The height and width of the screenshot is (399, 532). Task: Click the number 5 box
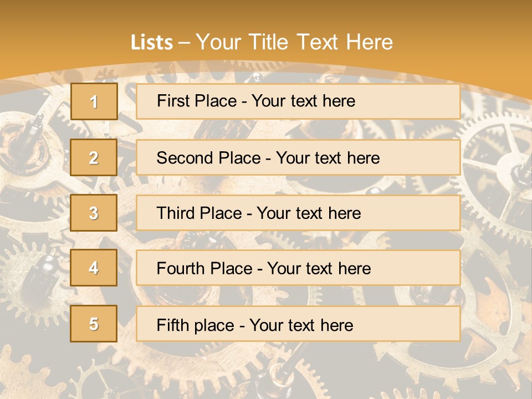point(94,324)
